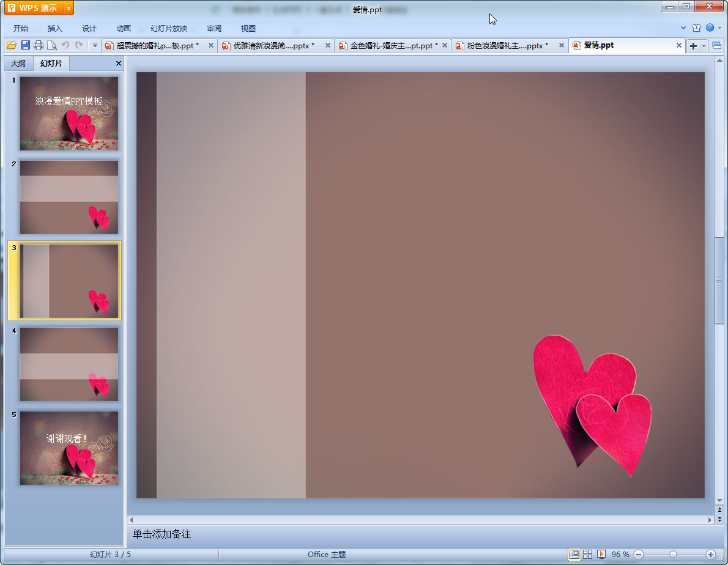Click horizontal scrollbar left arrow
This screenshot has height=565, width=728.
pos(132,520)
